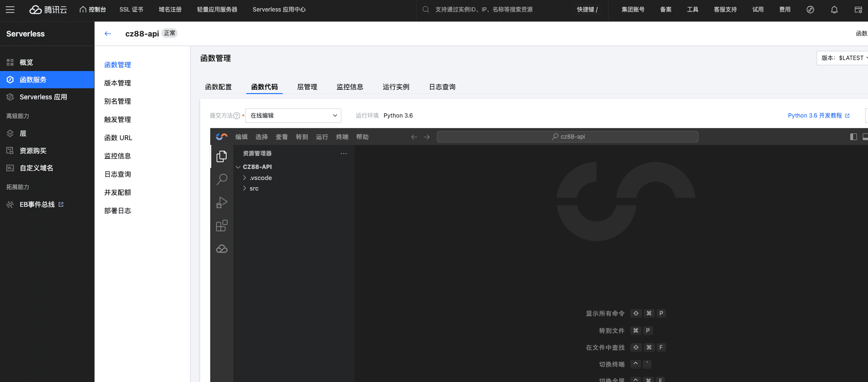The width and height of the screenshot is (868, 382).
Task: Open the Extensions icon in activity bar
Action: click(221, 226)
